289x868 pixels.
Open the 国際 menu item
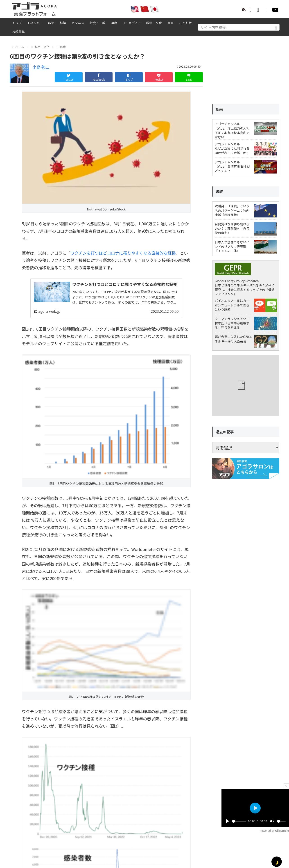click(114, 23)
